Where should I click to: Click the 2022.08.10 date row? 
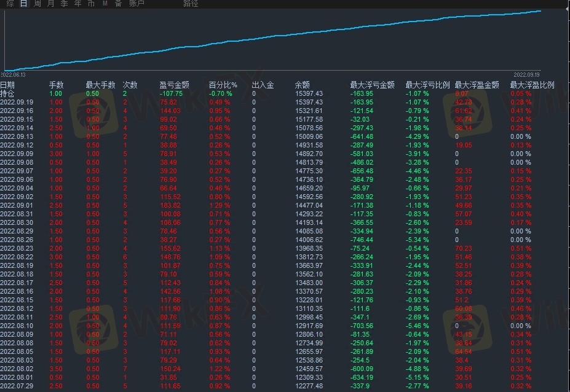point(16,326)
